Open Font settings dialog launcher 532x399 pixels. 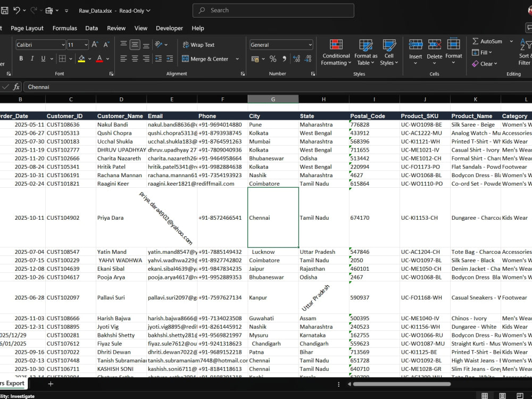pos(111,73)
